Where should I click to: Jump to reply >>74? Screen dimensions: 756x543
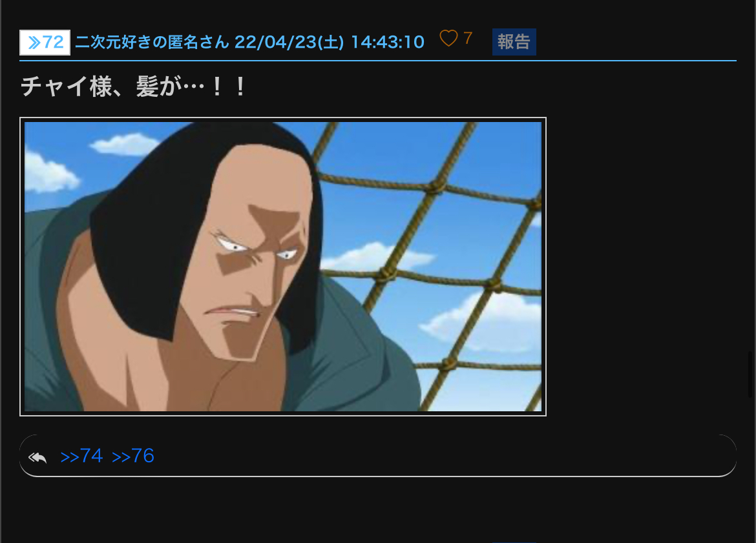(x=81, y=456)
